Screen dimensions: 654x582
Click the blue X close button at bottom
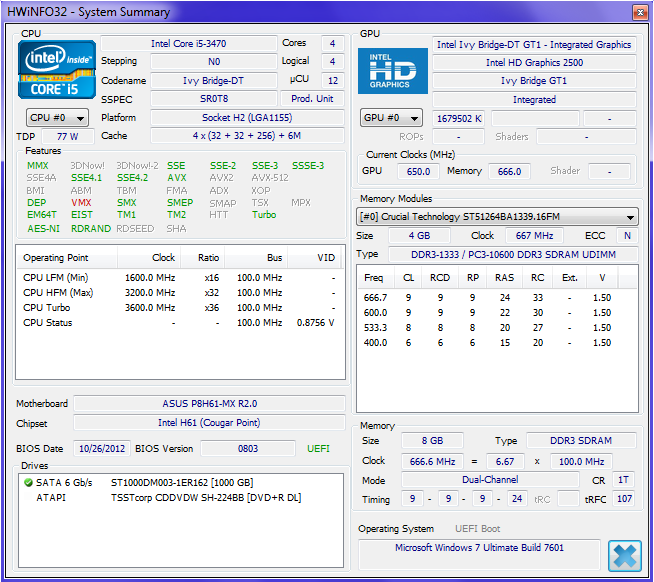624,555
